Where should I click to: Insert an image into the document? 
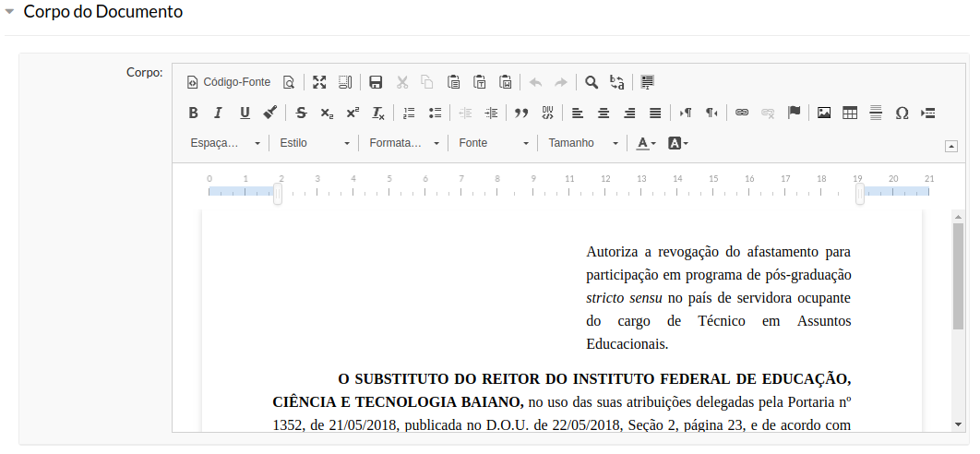[824, 113]
